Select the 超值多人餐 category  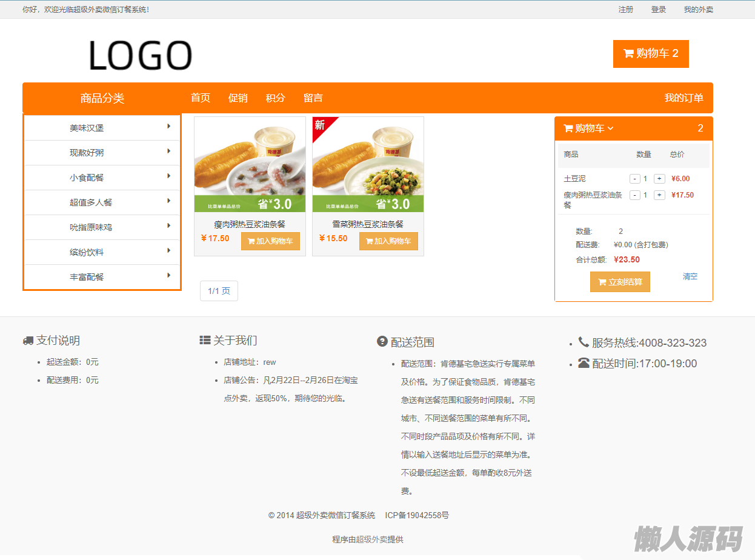click(91, 203)
